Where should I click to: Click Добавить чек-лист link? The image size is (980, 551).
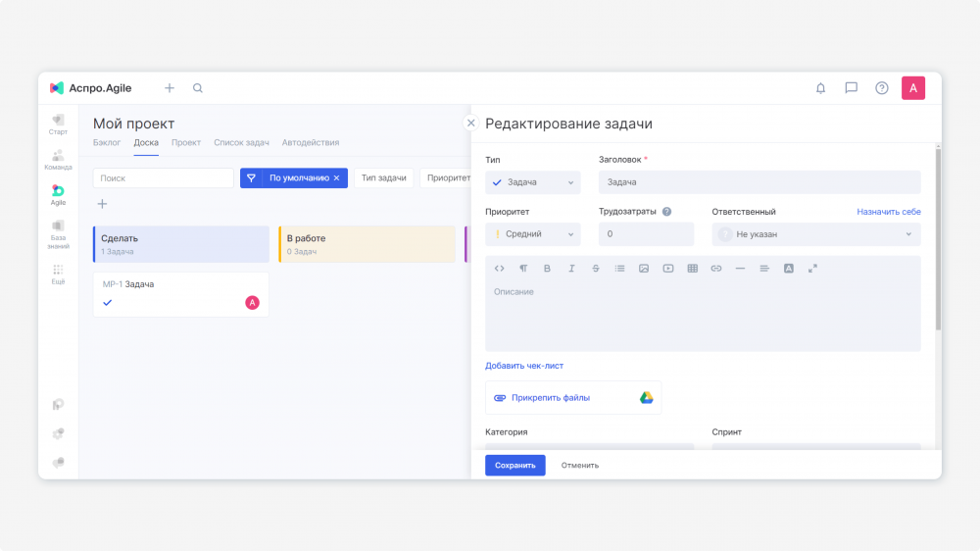524,366
